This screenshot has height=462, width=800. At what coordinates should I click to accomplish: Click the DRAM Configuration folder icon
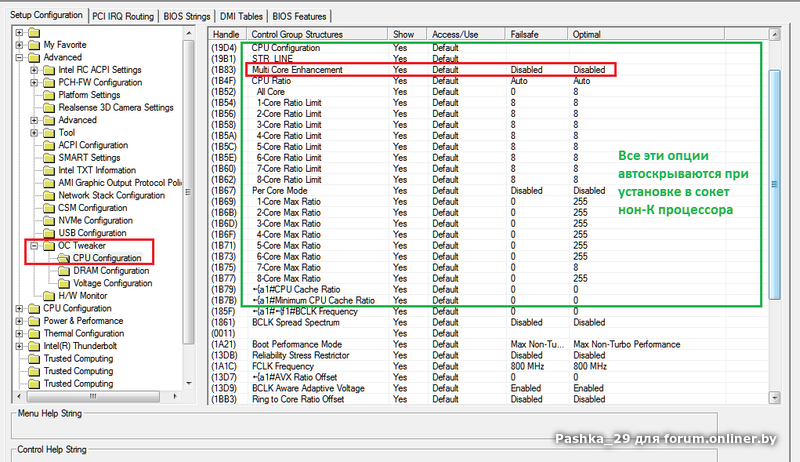64,270
